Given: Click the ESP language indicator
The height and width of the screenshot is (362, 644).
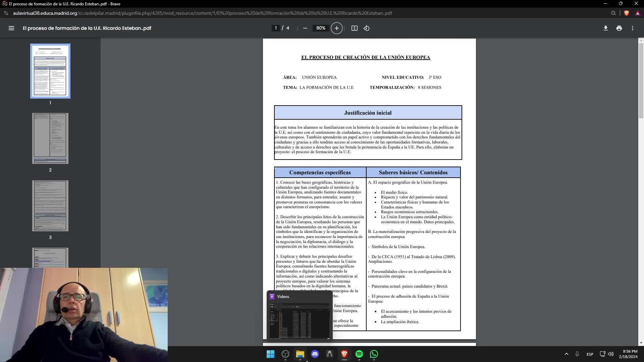Looking at the screenshot, I should [x=590, y=354].
